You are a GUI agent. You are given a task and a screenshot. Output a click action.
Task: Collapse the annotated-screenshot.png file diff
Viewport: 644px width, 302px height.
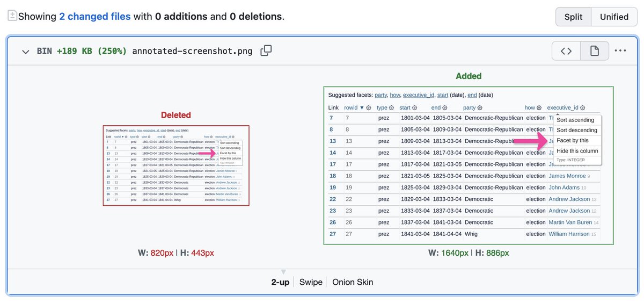coord(25,52)
